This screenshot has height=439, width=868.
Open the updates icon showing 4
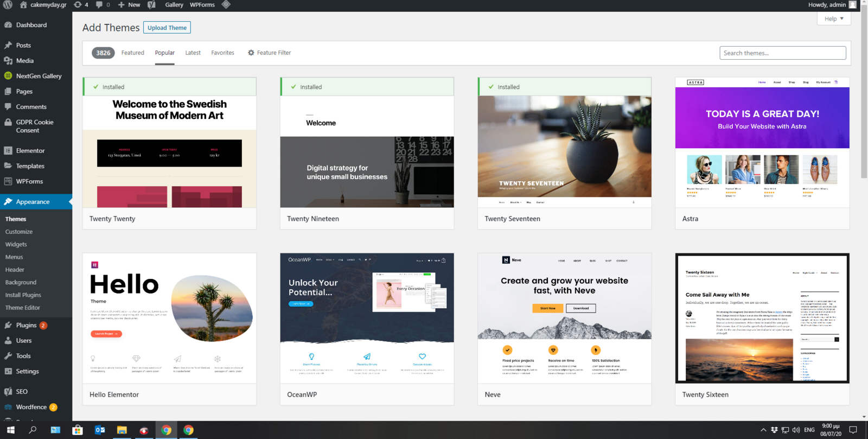(81, 5)
